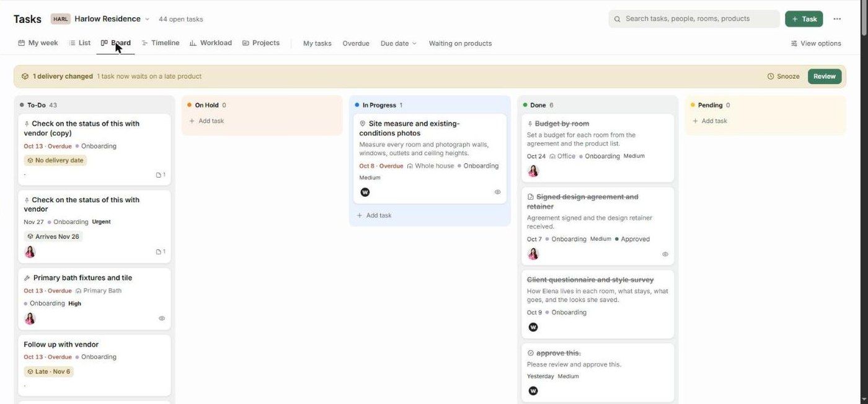Click the 'No delivery date' tag
This screenshot has height=404, width=868.
click(55, 160)
